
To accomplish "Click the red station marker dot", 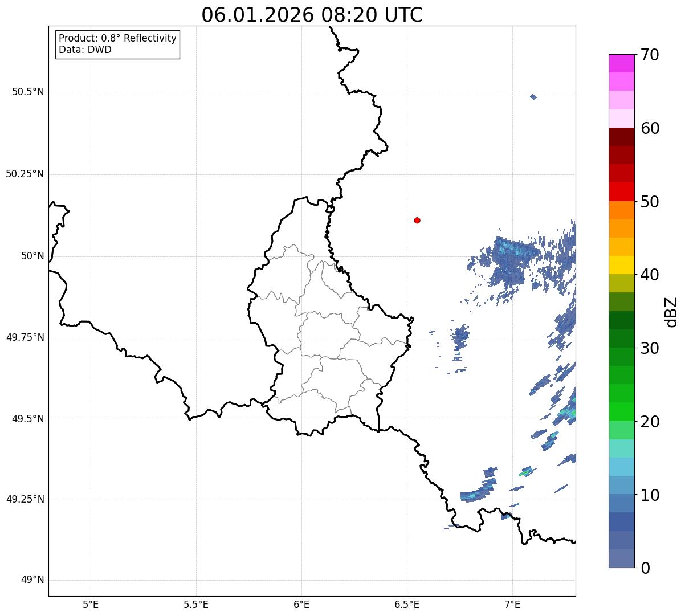I will pyautogui.click(x=417, y=220).
